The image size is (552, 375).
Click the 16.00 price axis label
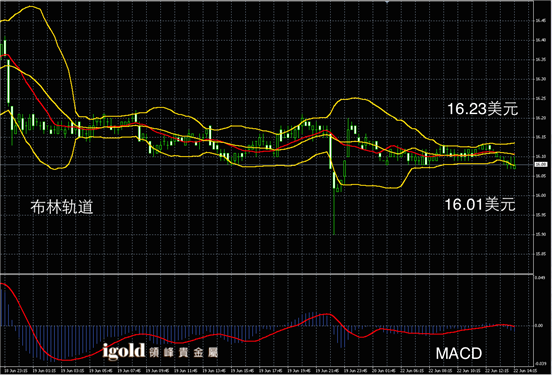click(x=541, y=195)
